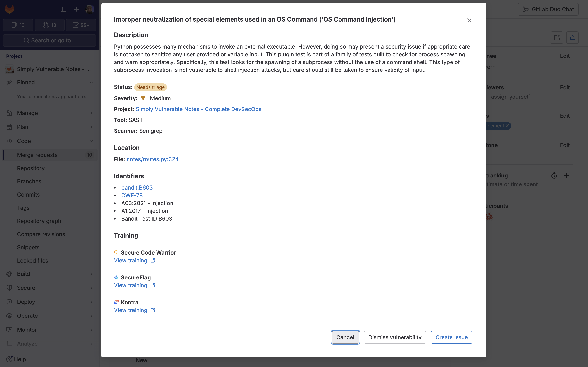Collapse the Pinned section
The image size is (588, 367).
point(92,82)
